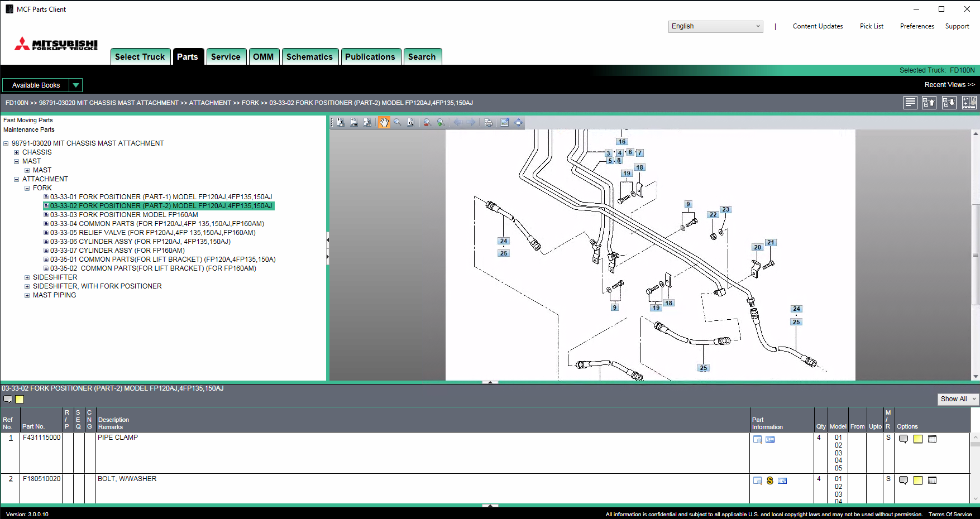Open Recent Views menu
The width and height of the screenshot is (980, 519).
tap(950, 85)
